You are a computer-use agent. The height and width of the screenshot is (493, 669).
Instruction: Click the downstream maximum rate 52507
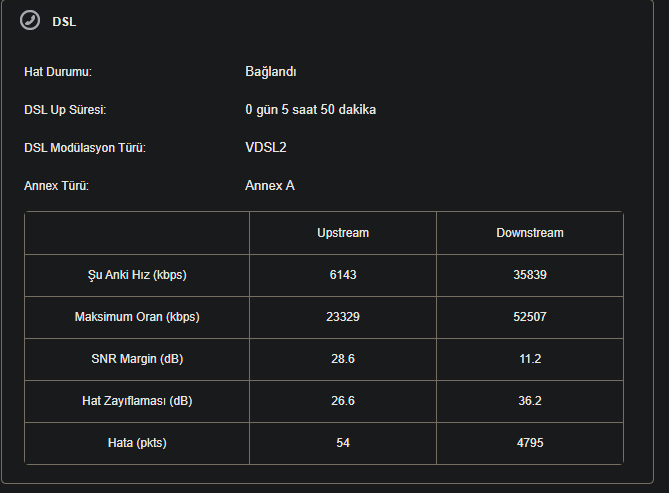pos(530,317)
